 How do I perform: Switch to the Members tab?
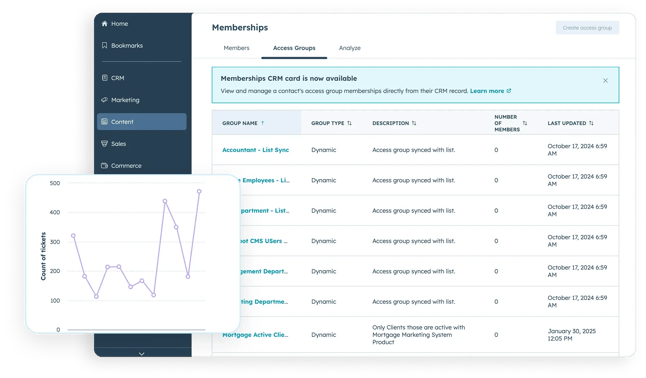pyautogui.click(x=236, y=48)
